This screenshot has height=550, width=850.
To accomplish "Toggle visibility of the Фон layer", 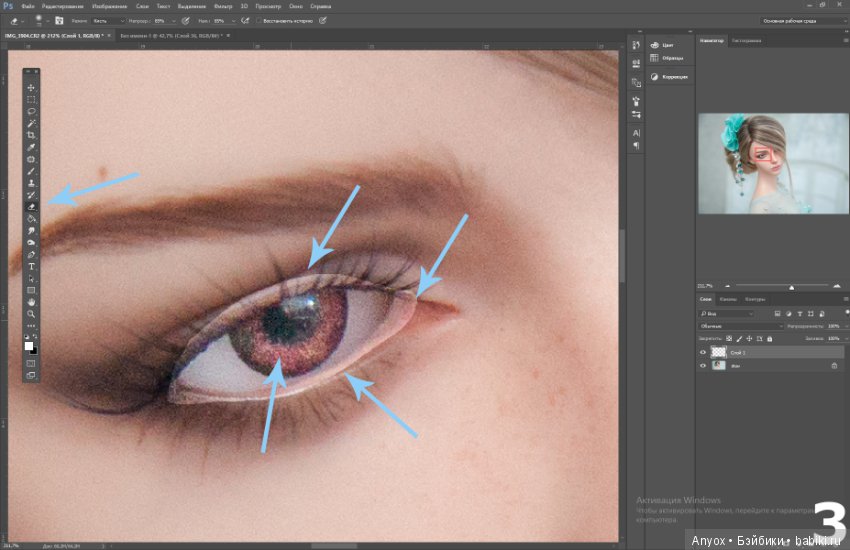I will click(x=703, y=366).
